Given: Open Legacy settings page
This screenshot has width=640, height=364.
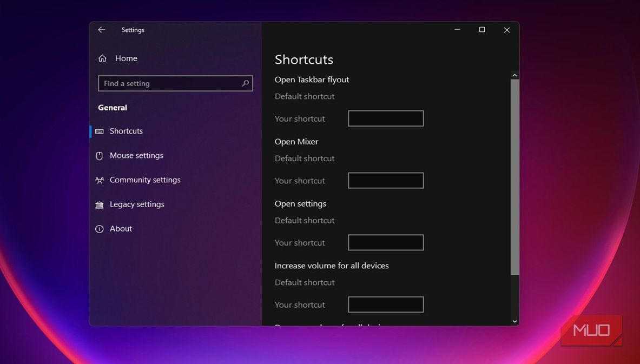Looking at the screenshot, I should [137, 204].
